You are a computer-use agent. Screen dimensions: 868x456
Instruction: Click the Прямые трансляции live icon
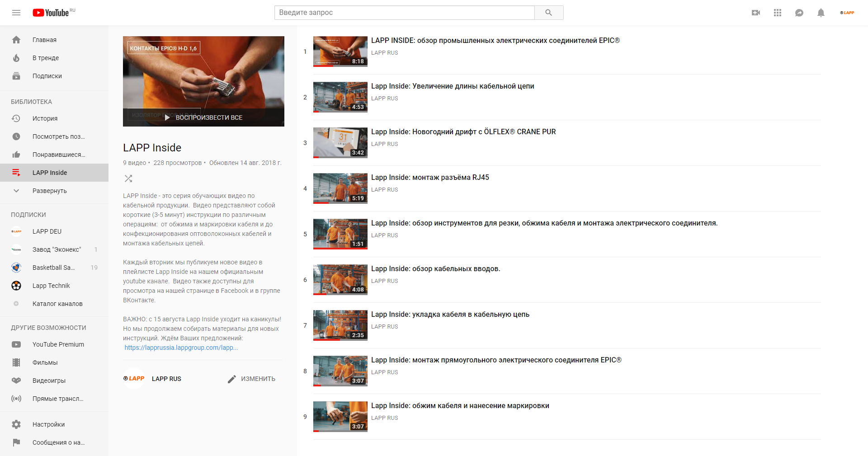(16, 399)
